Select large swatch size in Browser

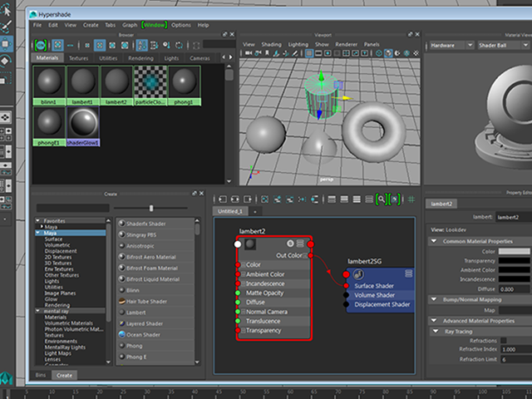click(112, 45)
